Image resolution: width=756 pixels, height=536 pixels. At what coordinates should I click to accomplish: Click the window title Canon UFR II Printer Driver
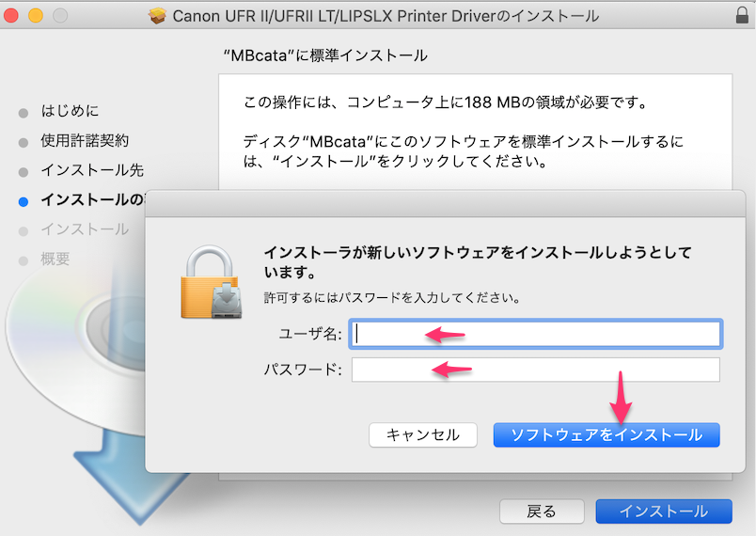(386, 16)
